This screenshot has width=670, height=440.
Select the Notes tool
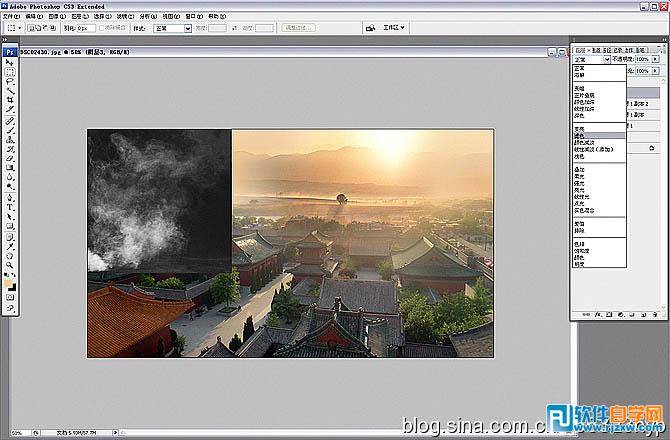click(x=10, y=237)
